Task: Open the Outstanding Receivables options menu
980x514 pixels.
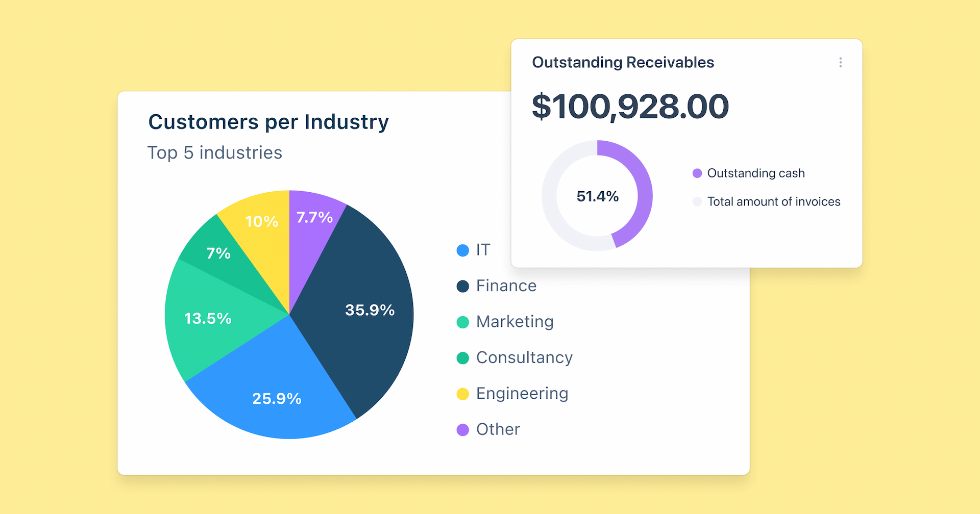Action: (841, 62)
